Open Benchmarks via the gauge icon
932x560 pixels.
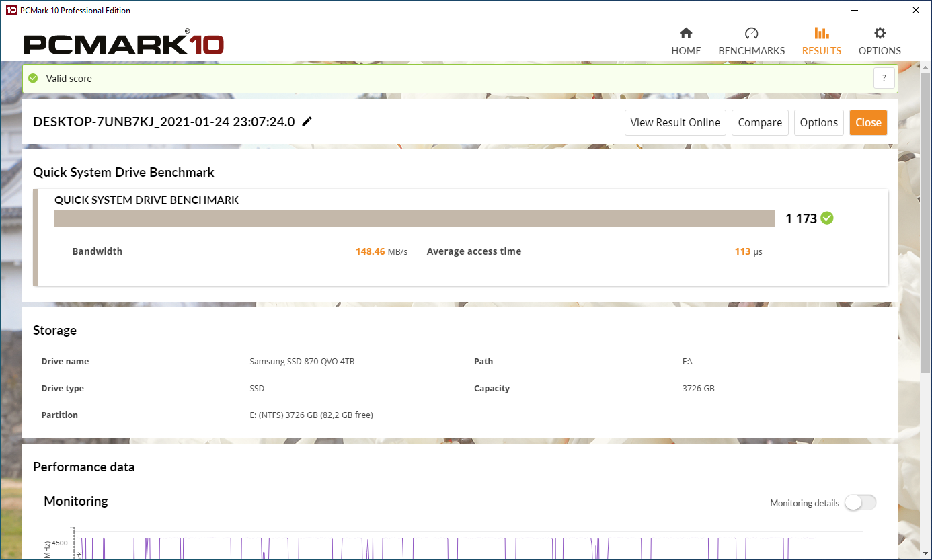[x=751, y=32]
